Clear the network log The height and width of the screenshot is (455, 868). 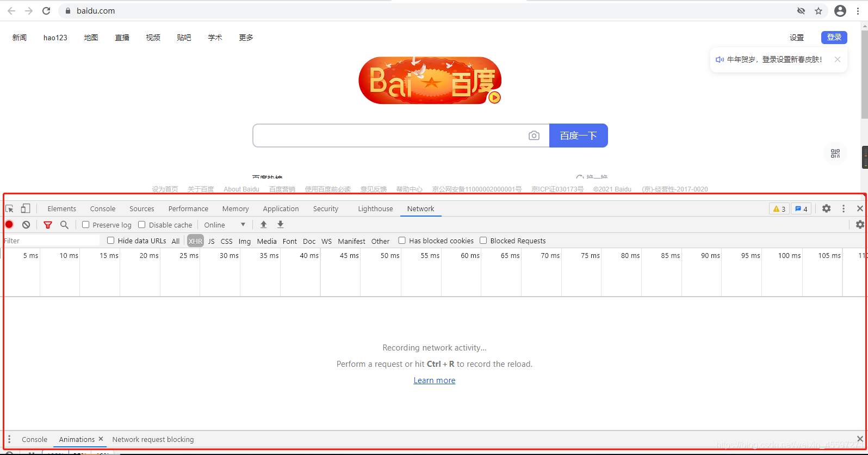[26, 224]
